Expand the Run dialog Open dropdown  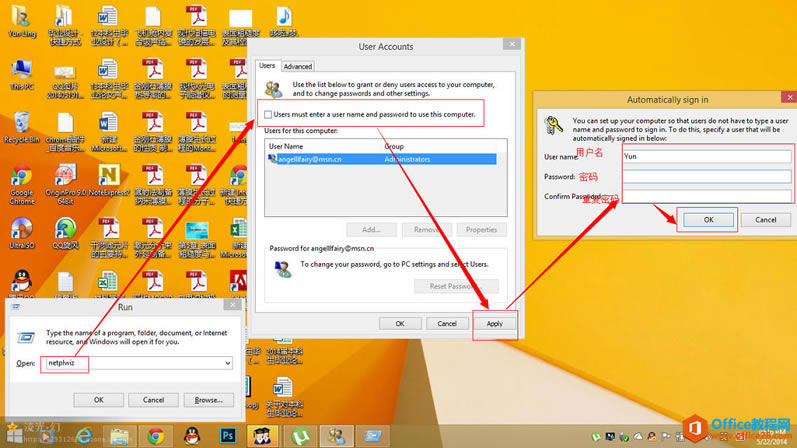(228, 363)
